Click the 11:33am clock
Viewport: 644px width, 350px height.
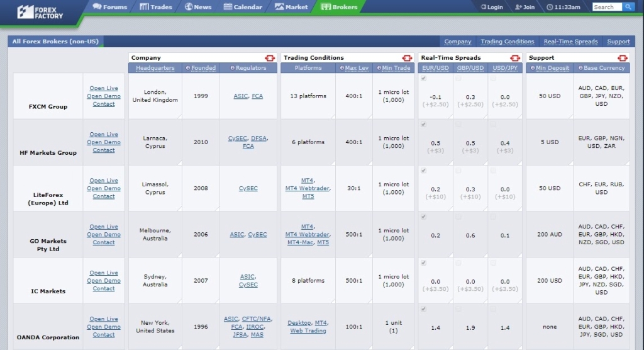pyautogui.click(x=563, y=7)
